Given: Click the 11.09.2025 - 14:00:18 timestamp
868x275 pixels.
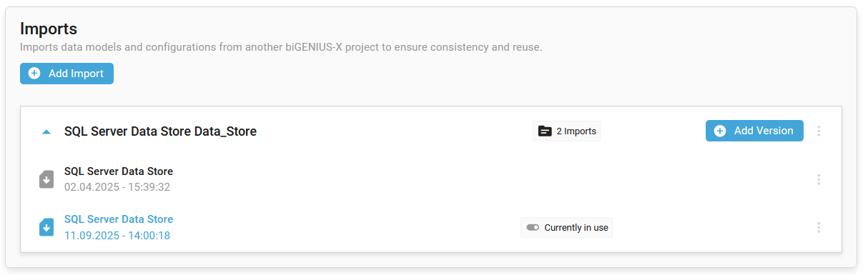Looking at the screenshot, I should [117, 235].
